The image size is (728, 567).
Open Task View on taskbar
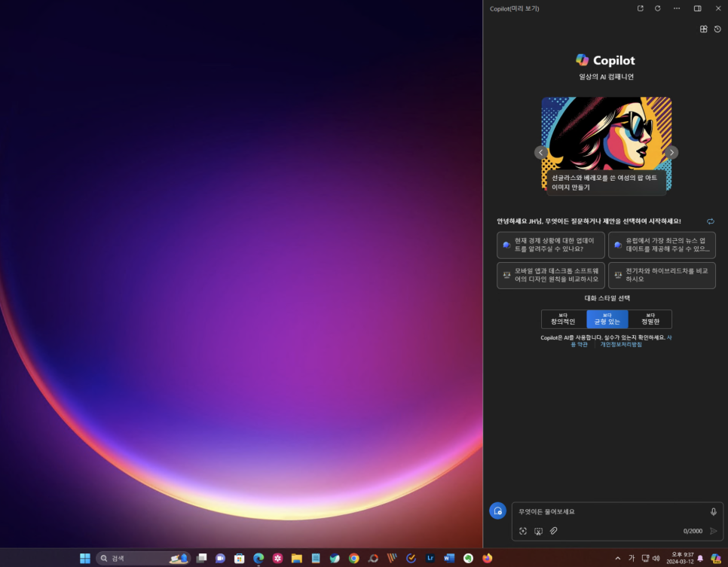(x=201, y=558)
